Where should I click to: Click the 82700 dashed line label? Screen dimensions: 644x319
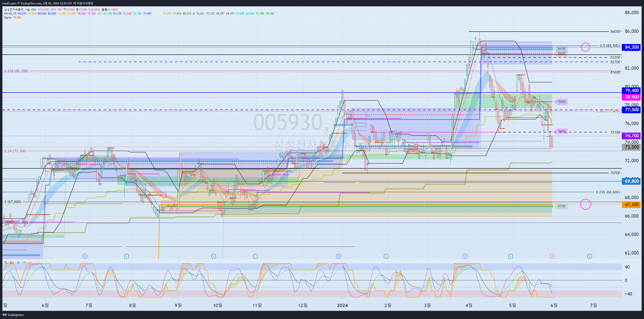click(x=615, y=62)
